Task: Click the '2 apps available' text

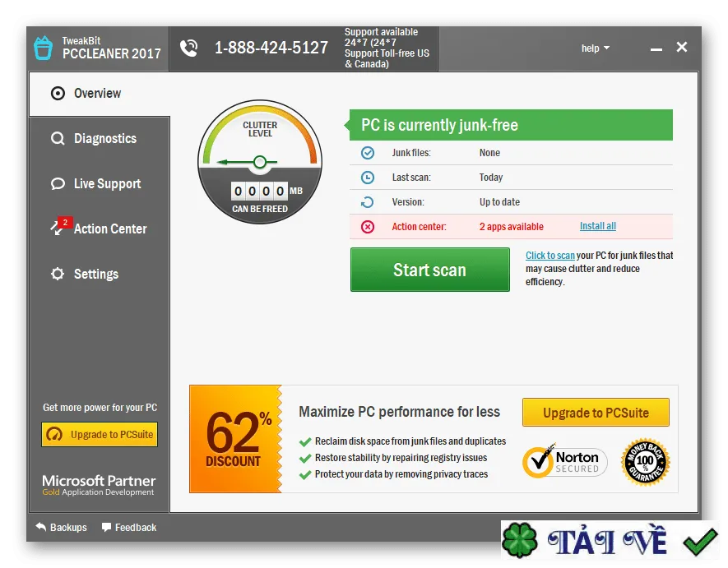Action: tap(511, 226)
